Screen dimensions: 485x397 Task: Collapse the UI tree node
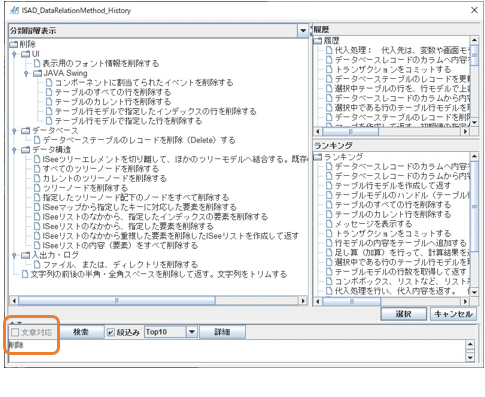click(x=14, y=54)
